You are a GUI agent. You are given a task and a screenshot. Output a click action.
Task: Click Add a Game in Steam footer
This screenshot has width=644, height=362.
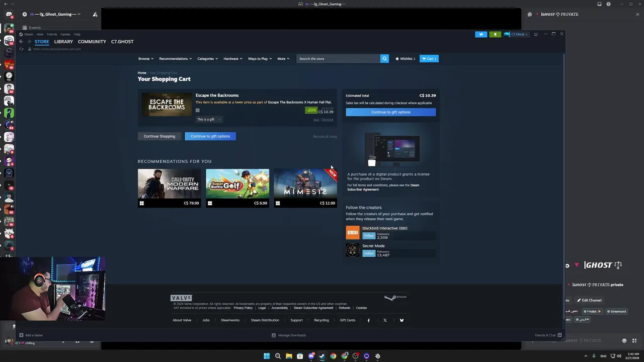[x=31, y=335]
